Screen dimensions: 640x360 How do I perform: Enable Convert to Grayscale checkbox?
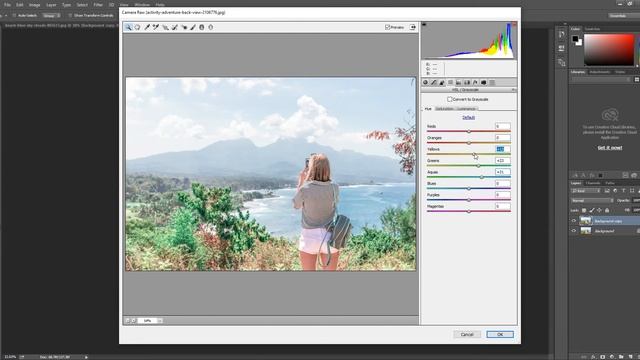tap(449, 99)
